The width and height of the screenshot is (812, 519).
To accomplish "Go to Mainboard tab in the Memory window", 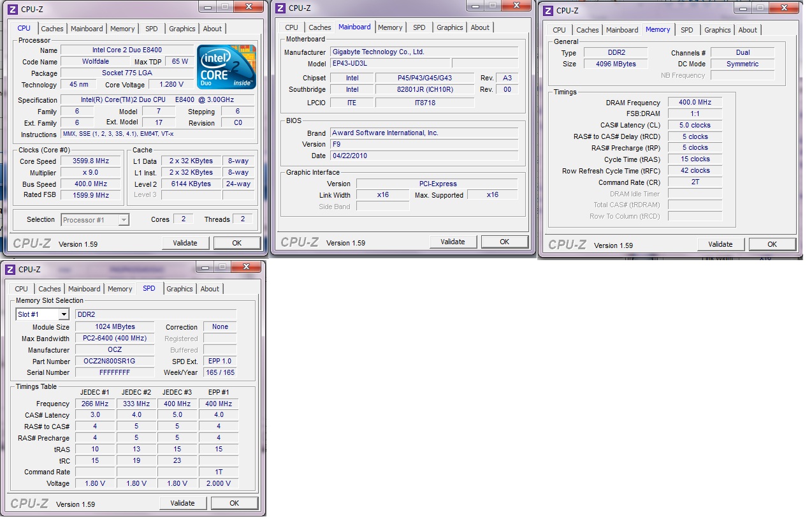I will pos(622,30).
